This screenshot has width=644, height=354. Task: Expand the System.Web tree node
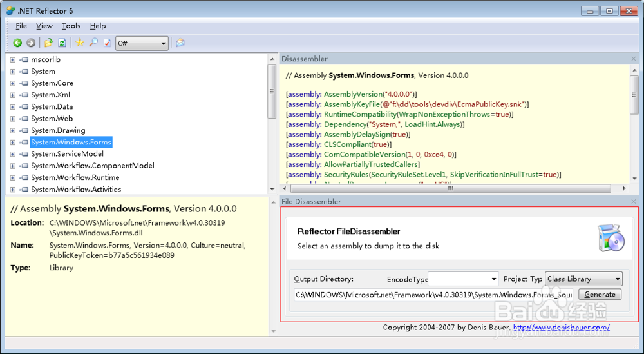tap(13, 119)
